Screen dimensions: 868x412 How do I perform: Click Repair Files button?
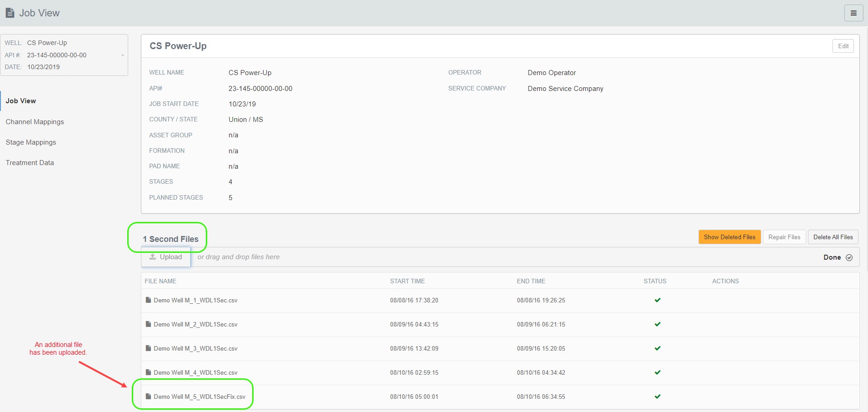784,237
